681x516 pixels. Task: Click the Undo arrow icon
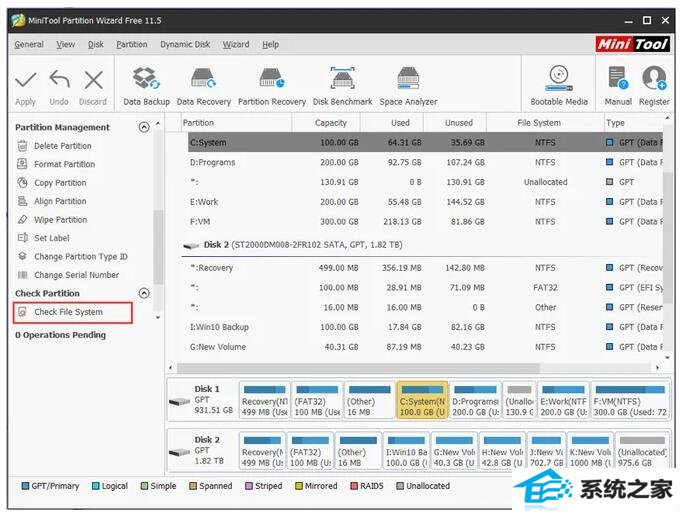click(x=59, y=80)
